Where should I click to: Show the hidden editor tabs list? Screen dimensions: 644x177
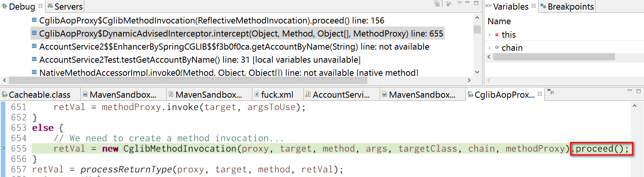[551, 92]
